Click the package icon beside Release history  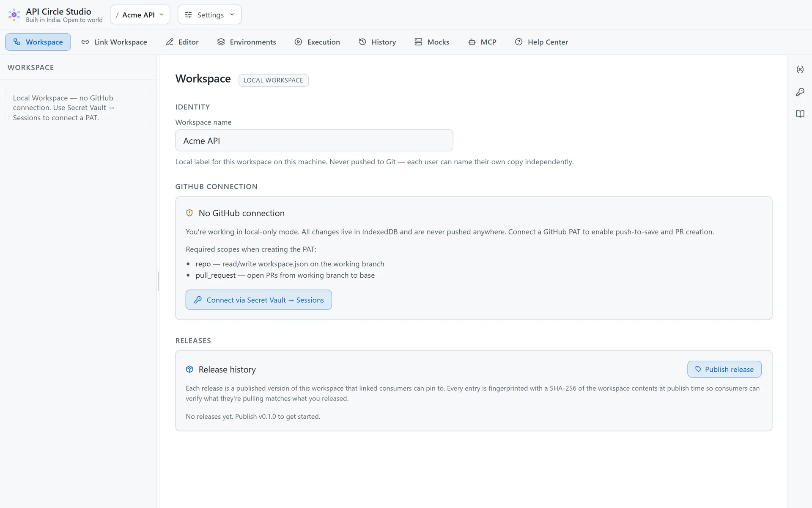pyautogui.click(x=189, y=369)
